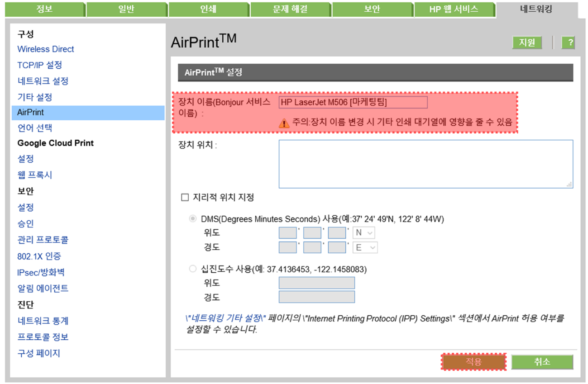
Task: Click DMS 위도 degrees field
Action: tap(287, 233)
